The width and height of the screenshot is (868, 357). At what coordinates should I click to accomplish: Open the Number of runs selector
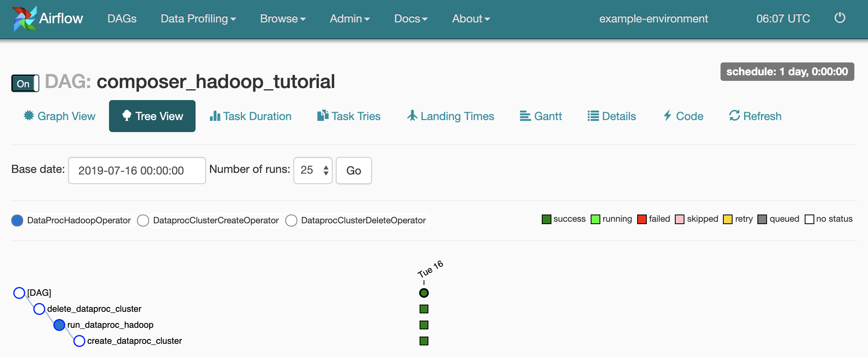313,170
